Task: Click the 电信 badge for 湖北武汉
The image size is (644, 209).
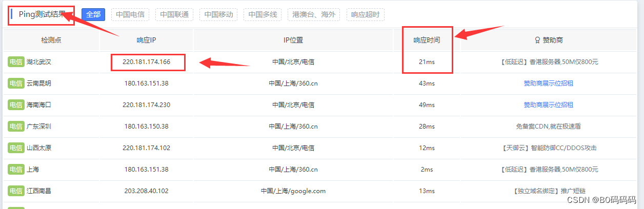Action: pyautogui.click(x=16, y=62)
